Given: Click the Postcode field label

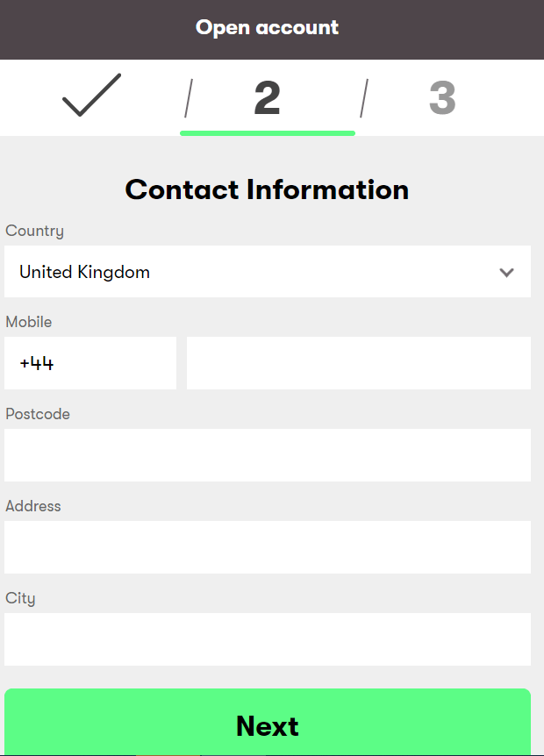Looking at the screenshot, I should [38, 414].
